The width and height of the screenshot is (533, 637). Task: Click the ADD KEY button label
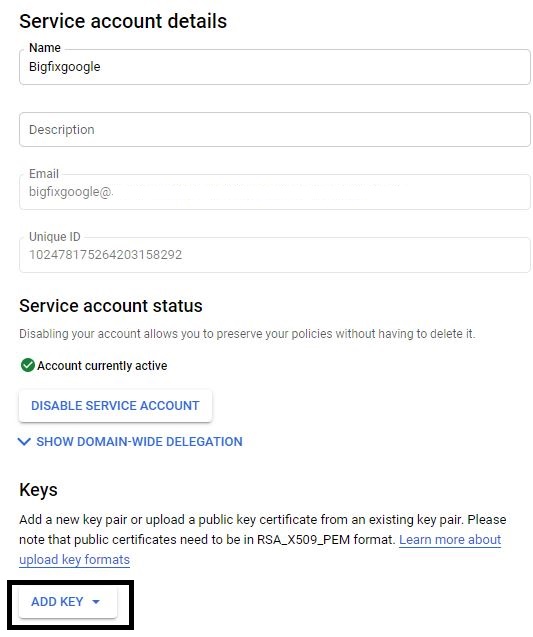[x=57, y=602]
